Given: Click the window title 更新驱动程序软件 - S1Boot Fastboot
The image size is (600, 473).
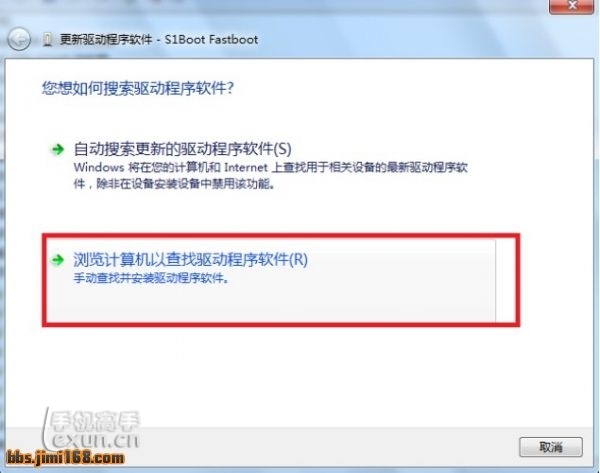Looking at the screenshot, I should (x=159, y=39).
